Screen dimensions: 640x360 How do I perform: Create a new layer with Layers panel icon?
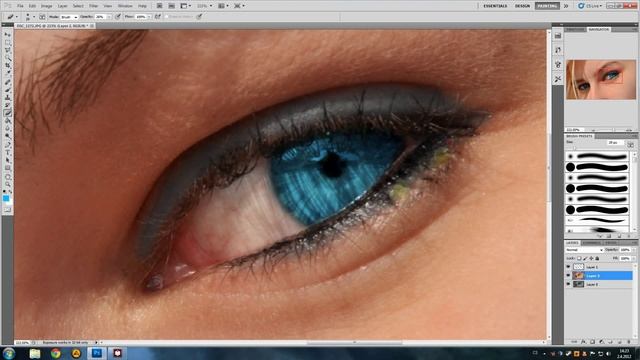[619, 341]
